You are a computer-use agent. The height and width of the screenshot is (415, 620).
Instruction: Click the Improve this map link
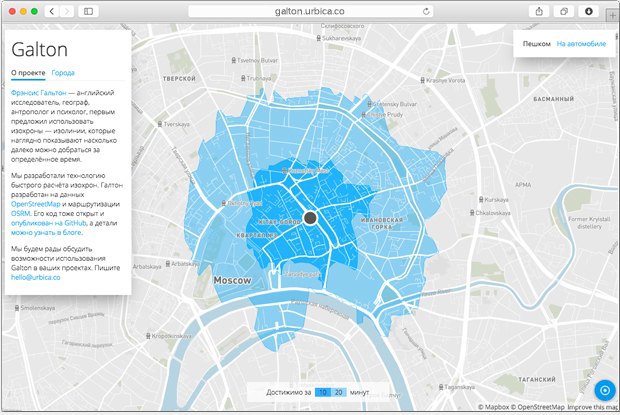[593, 407]
